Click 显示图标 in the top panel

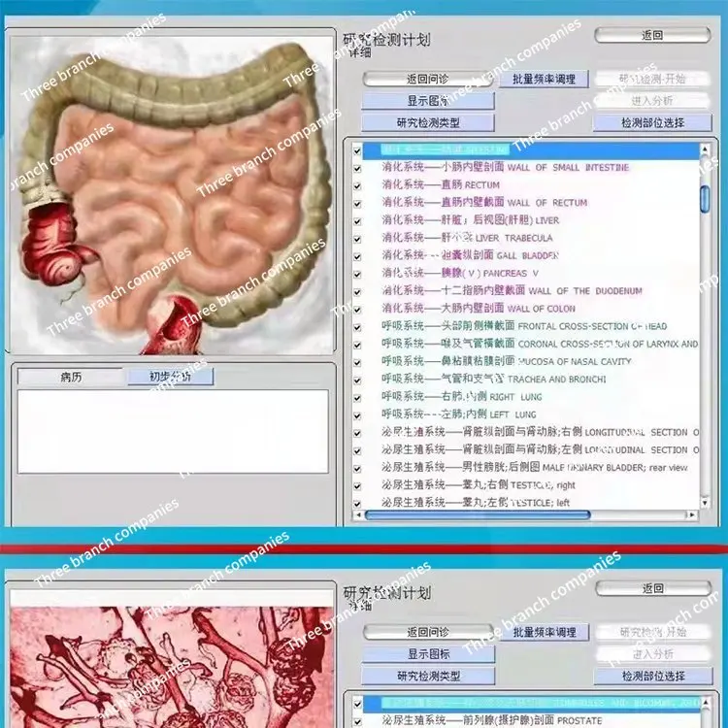[428, 101]
